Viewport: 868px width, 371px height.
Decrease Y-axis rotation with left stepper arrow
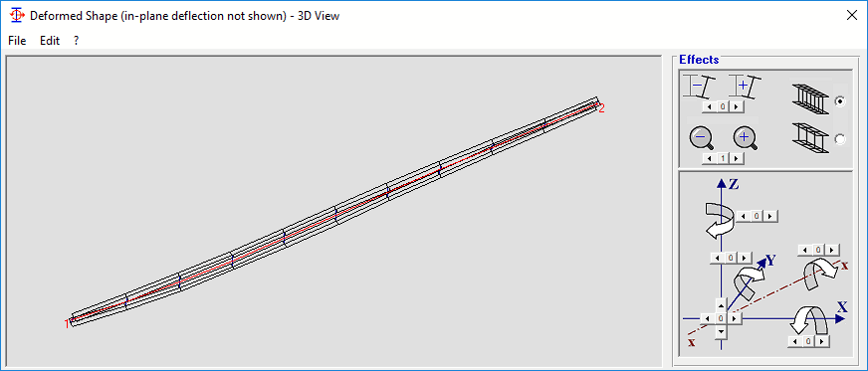718,258
